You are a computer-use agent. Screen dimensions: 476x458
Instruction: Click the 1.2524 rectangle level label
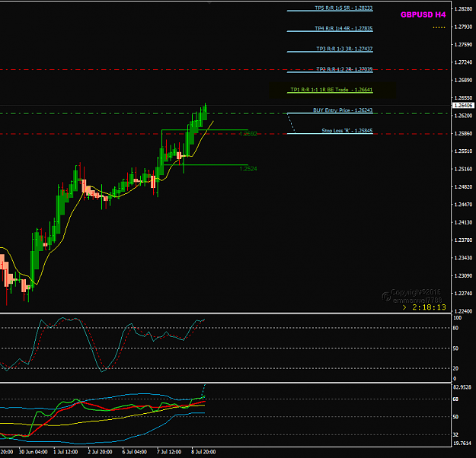248,169
